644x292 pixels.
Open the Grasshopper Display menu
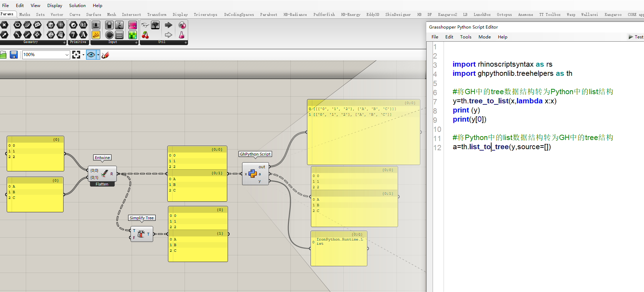(55, 5)
